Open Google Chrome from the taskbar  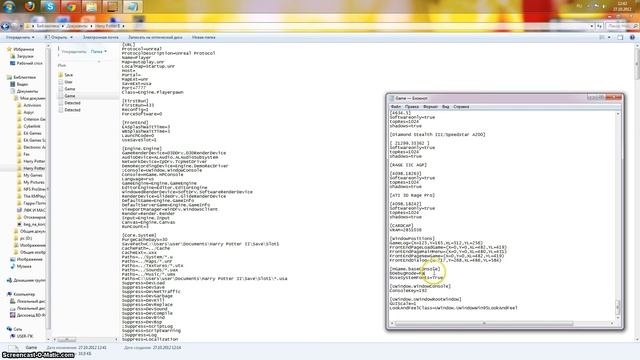pos(71,6)
